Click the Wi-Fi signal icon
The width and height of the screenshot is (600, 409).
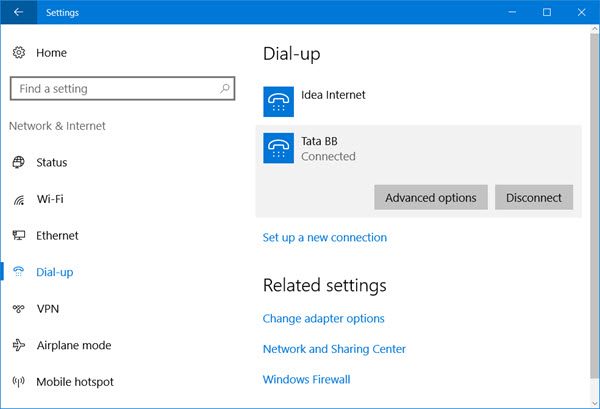pos(19,199)
